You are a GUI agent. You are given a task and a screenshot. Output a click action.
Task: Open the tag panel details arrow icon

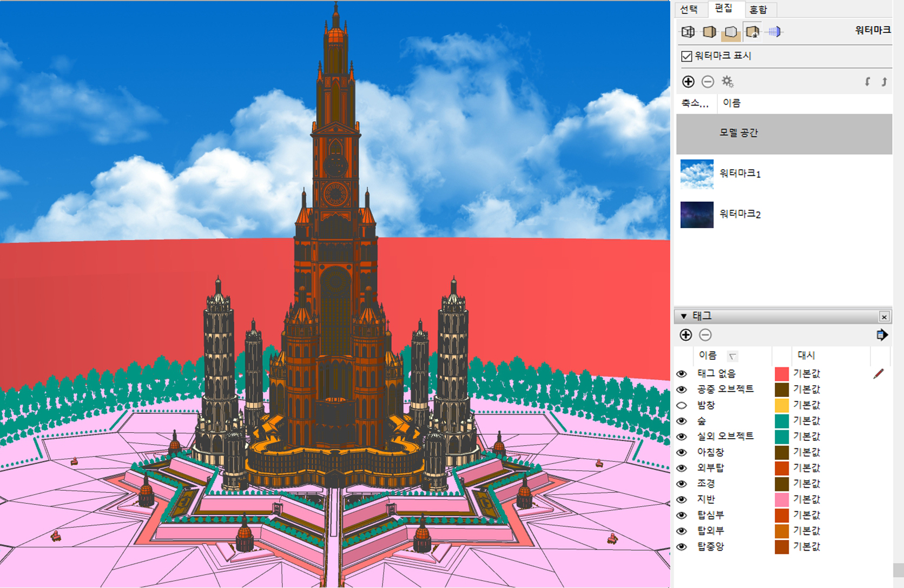tap(882, 335)
